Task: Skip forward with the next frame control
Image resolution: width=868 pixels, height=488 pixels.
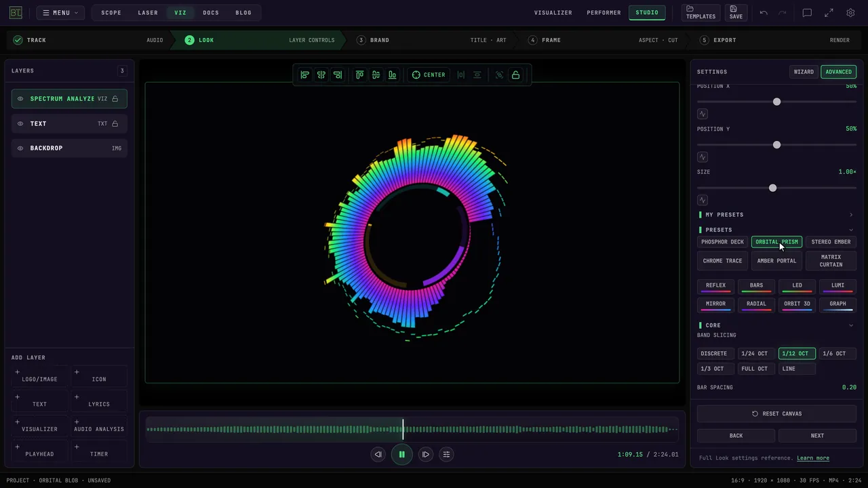Action: click(425, 454)
